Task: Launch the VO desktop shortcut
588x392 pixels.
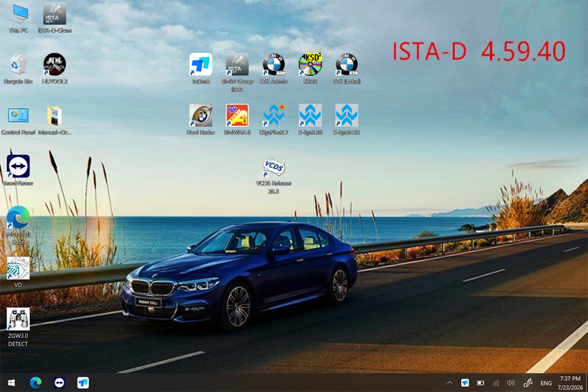Action: (18, 273)
